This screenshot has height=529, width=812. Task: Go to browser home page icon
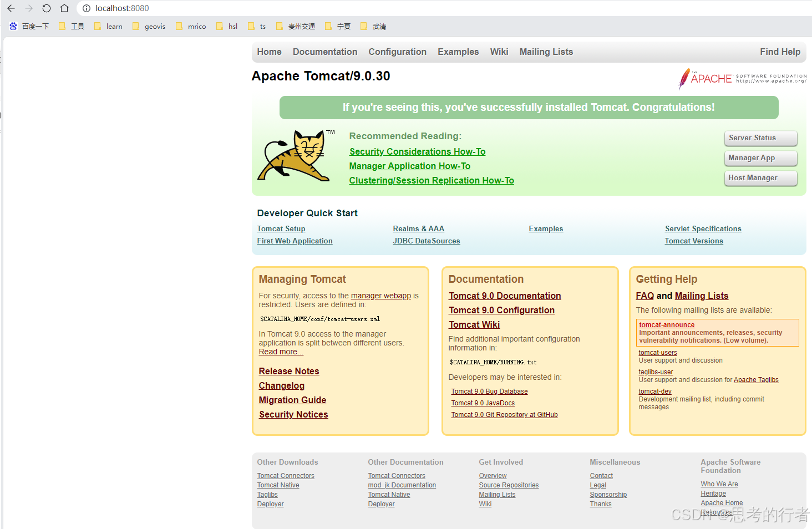[64, 8]
